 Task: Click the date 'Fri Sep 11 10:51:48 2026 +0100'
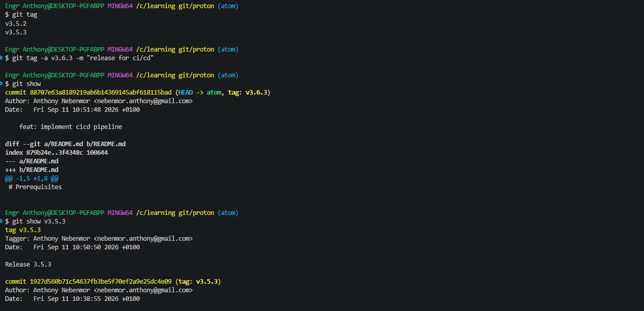pos(86,110)
